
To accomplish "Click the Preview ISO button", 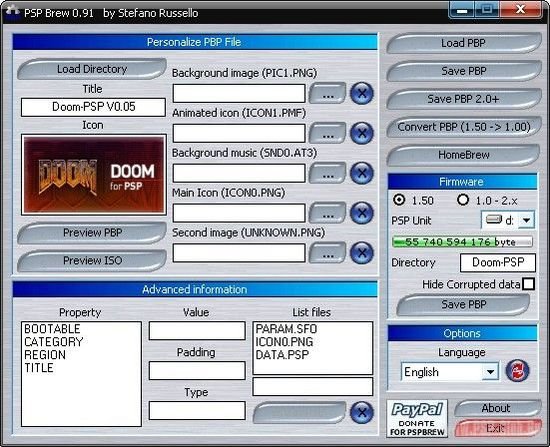I will pos(92,260).
